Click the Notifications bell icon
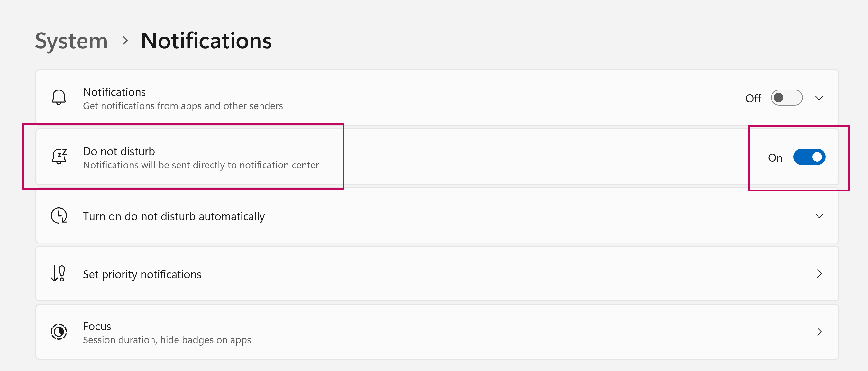Screen dimensions: 868x371 pyautogui.click(x=59, y=98)
